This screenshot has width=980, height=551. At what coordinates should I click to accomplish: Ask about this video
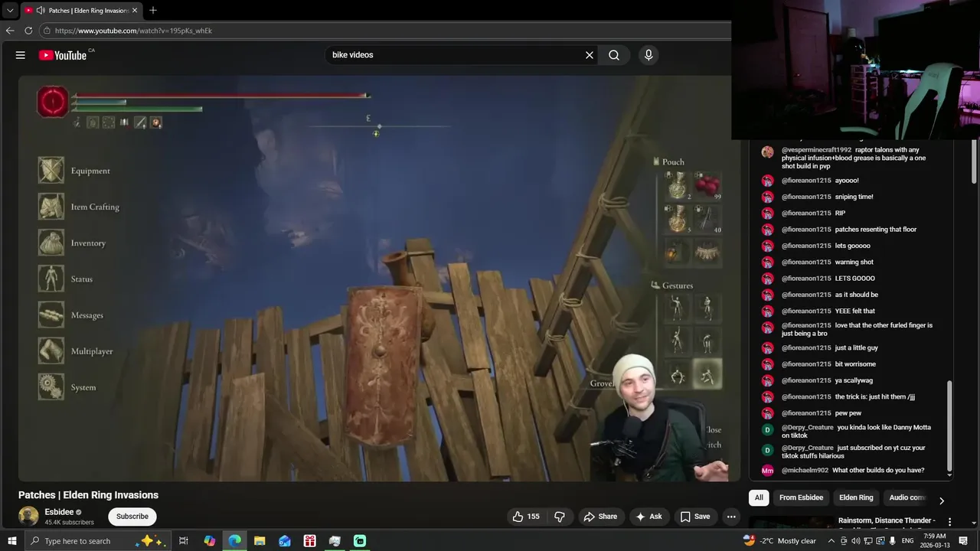[648, 517]
